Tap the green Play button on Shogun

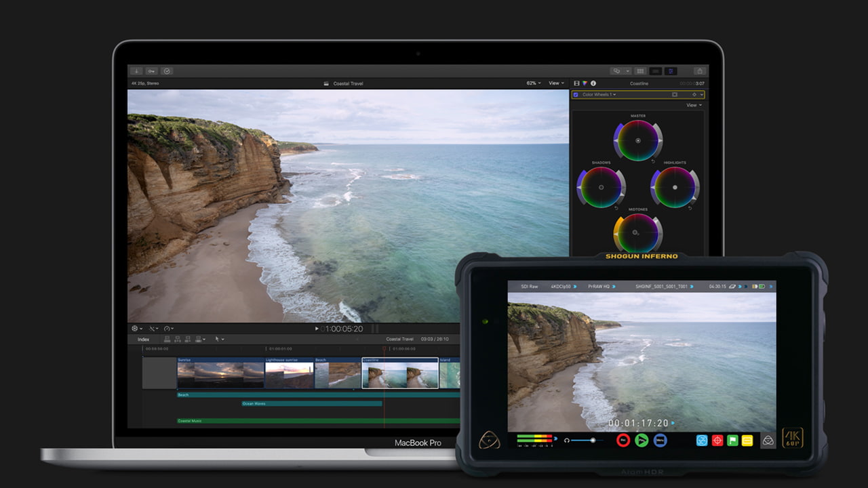pos(642,441)
